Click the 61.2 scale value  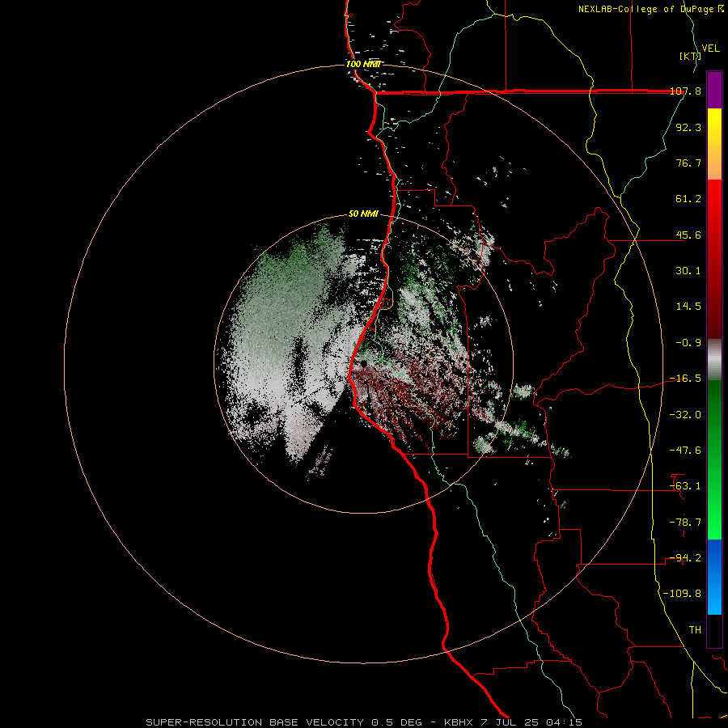(x=688, y=199)
